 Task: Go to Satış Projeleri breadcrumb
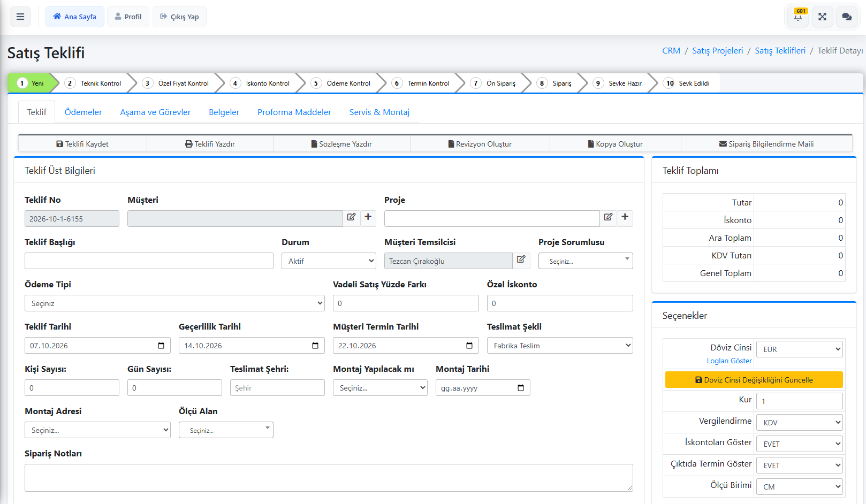tap(717, 51)
